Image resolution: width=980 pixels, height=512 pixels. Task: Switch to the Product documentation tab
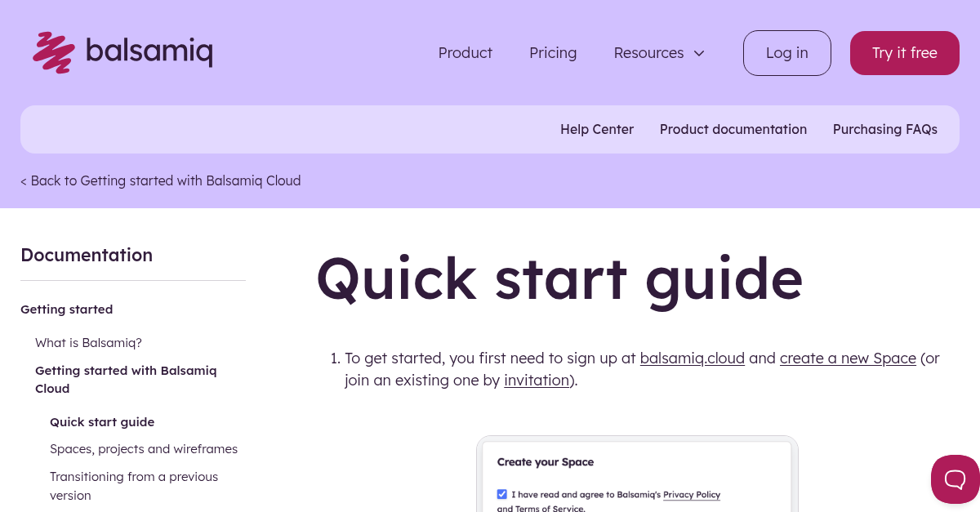(733, 129)
